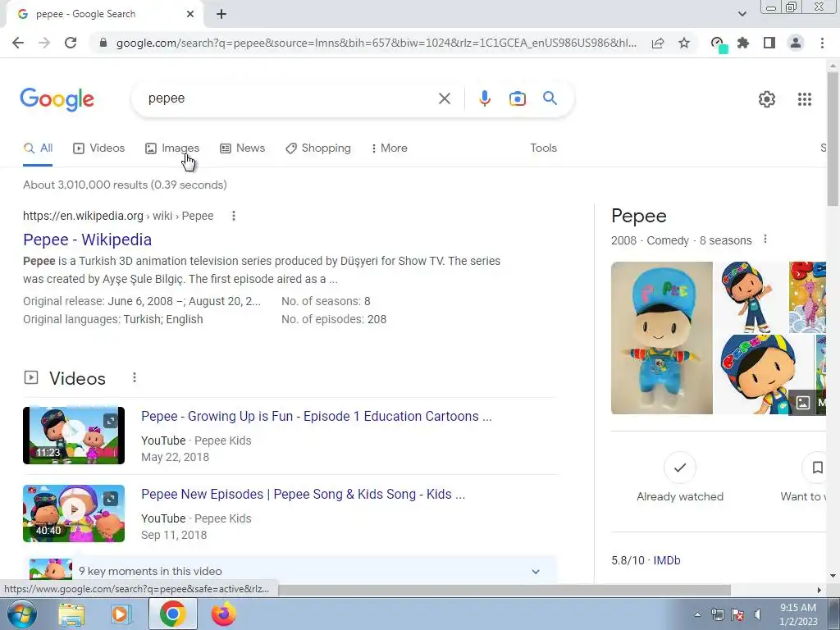Switch to the Videos search tab

click(99, 148)
